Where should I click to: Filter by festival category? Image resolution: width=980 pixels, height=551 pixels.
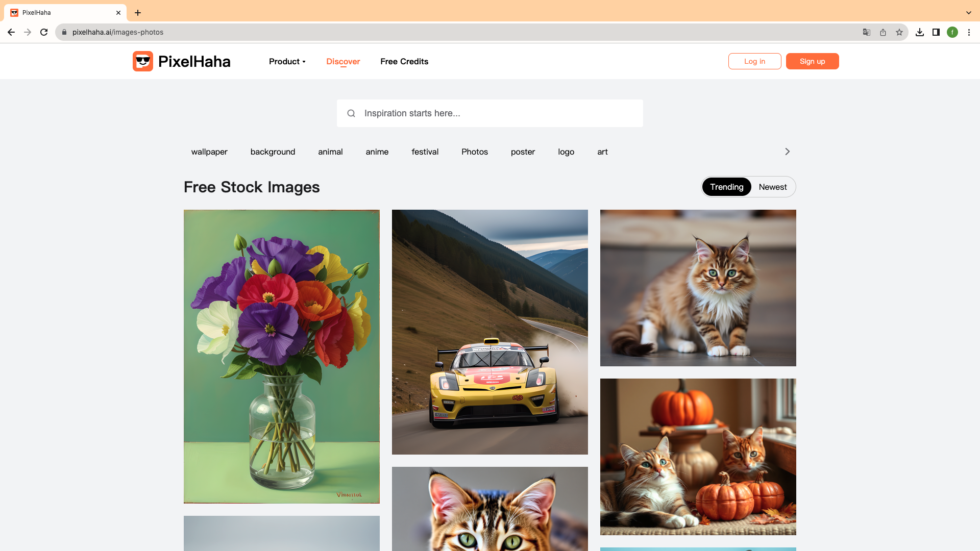[x=425, y=152]
